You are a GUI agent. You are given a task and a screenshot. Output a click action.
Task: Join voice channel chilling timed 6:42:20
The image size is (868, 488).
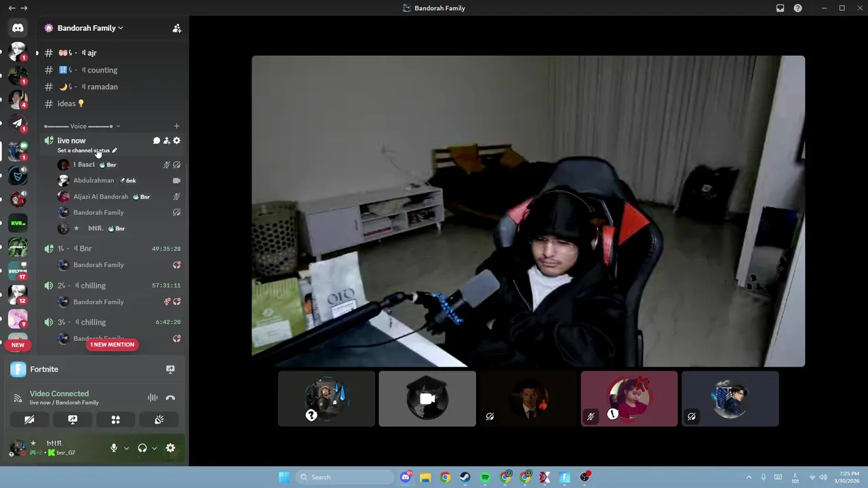112,322
